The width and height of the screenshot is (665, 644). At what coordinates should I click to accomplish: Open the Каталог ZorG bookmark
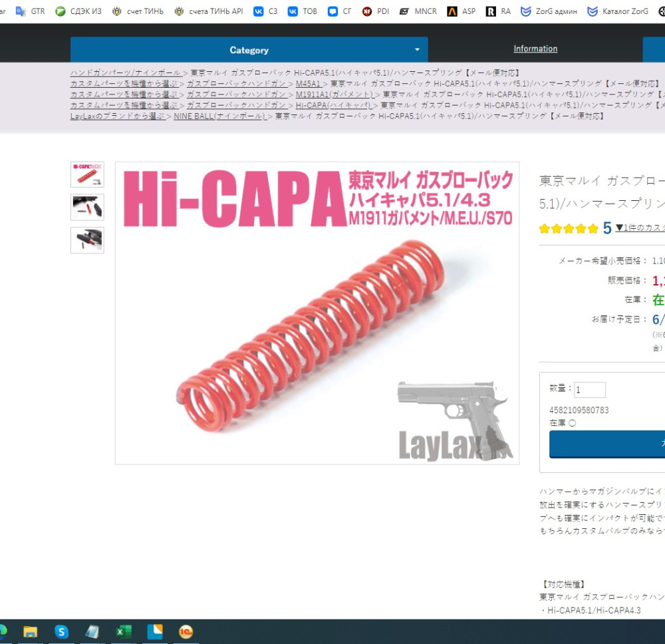[618, 11]
